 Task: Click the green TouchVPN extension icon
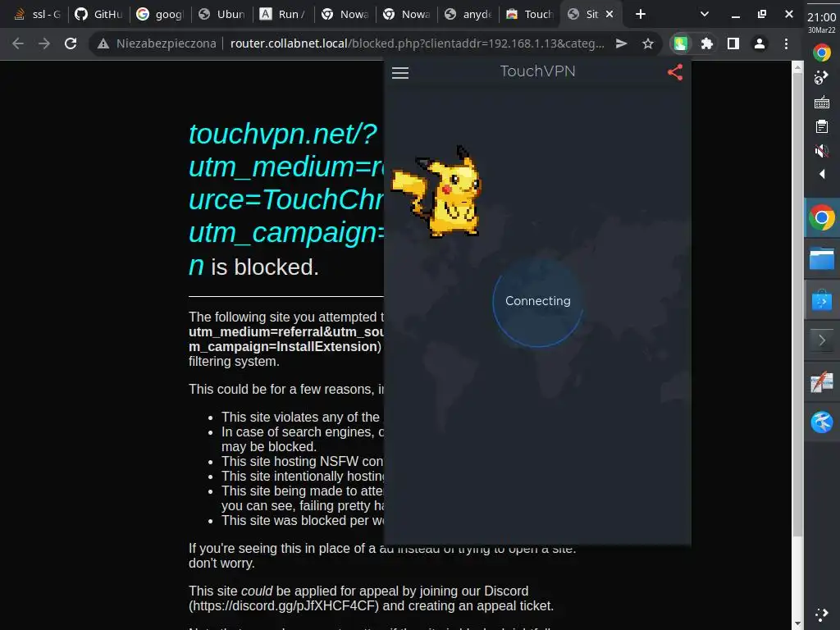(x=680, y=43)
